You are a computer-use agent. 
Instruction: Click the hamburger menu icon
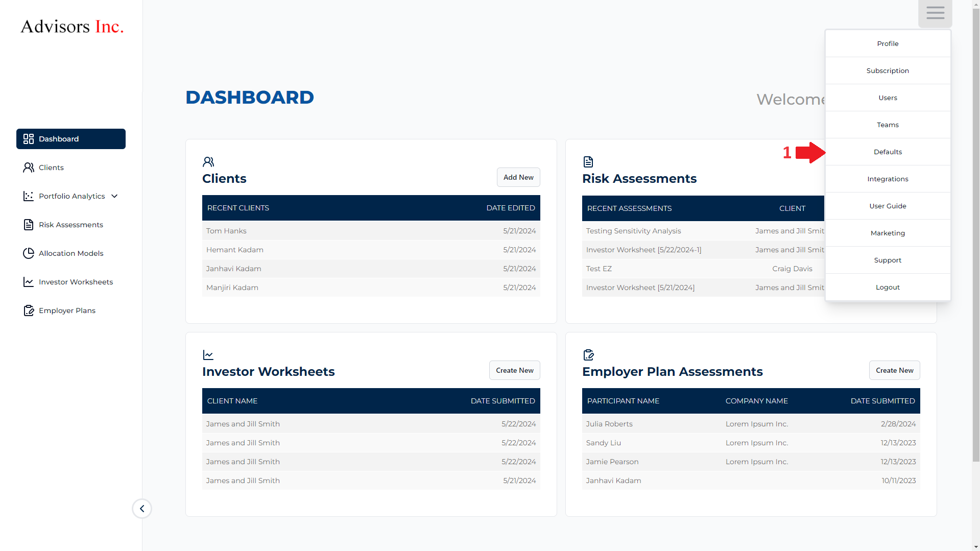point(935,13)
